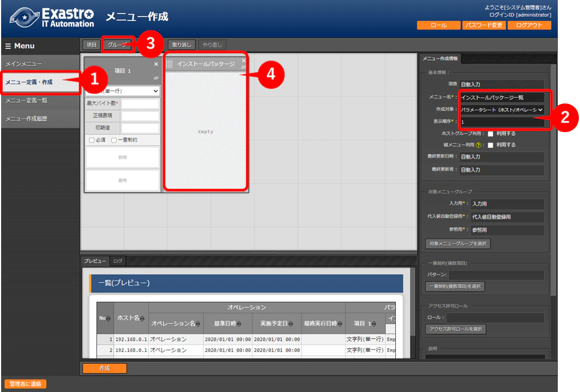This screenshot has height=392, width=580.
Task: Sort the preview table by 項目 1
Action: [374, 324]
